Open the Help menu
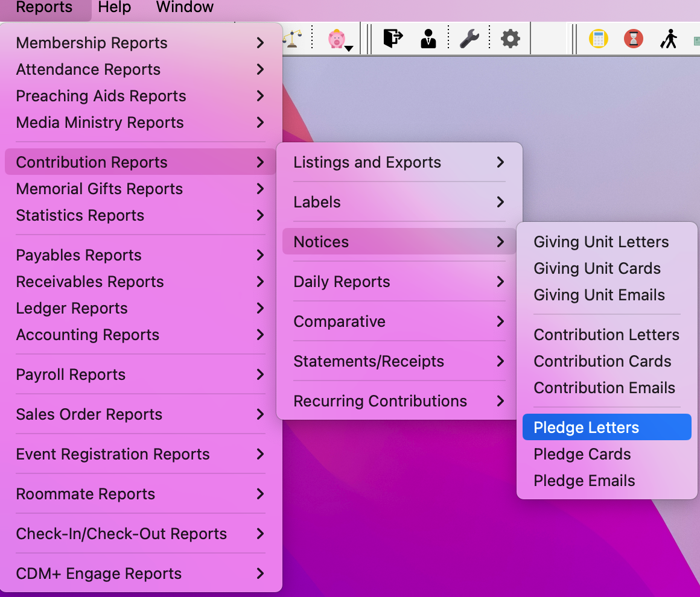700x597 pixels. pyautogui.click(x=114, y=8)
